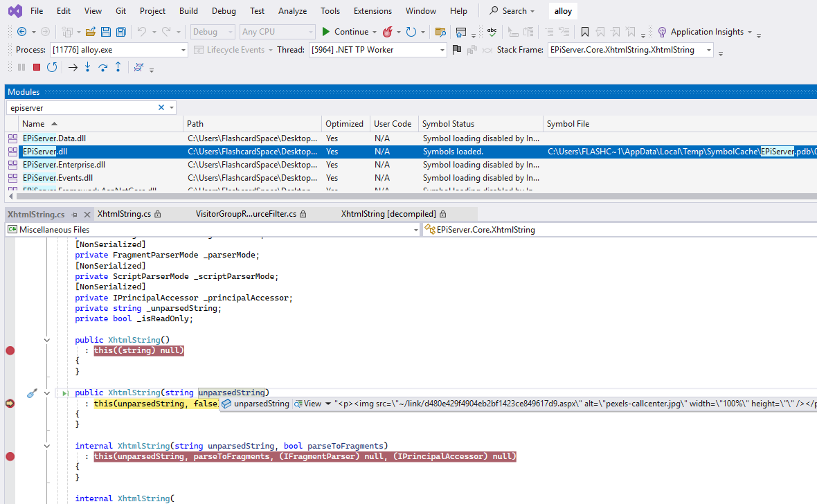Remove breakpoint on parseToFragments constructor line
This screenshot has width=817, height=504.
(x=10, y=456)
